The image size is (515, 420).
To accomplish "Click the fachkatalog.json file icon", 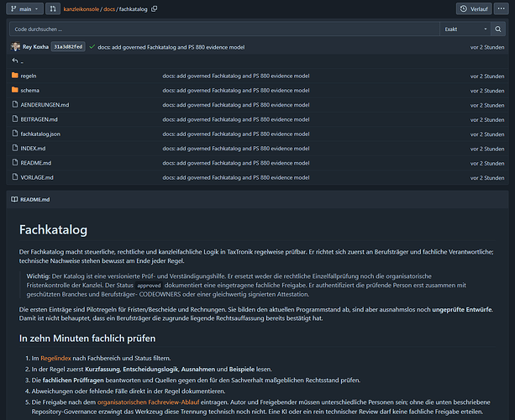I will 15,134.
